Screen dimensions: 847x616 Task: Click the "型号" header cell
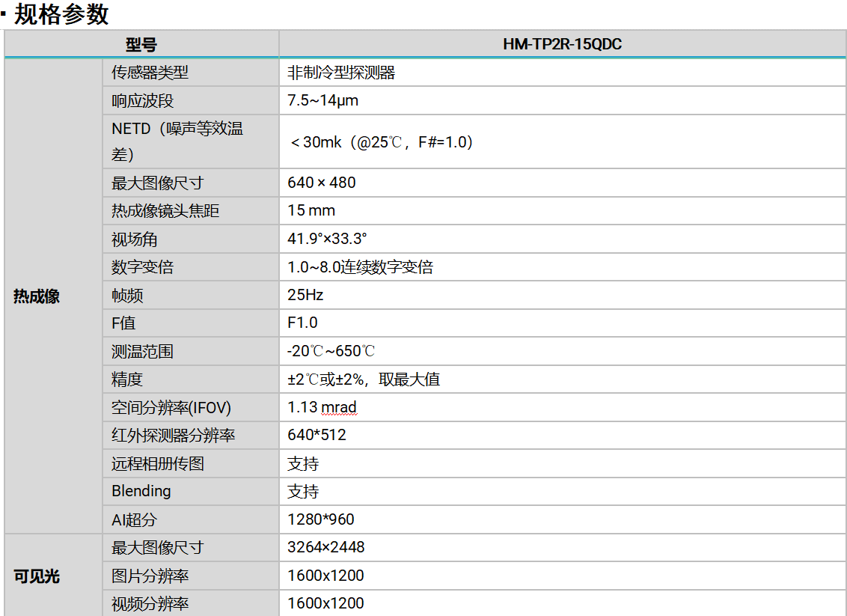pyautogui.click(x=141, y=43)
